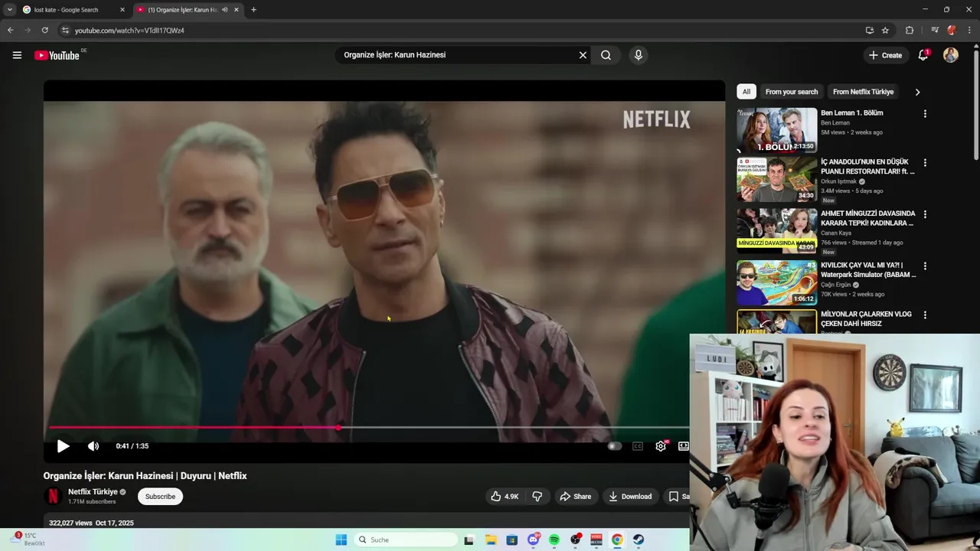The height and width of the screenshot is (551, 980).
Task: Open more options for Ben Leman video
Action: (x=925, y=113)
